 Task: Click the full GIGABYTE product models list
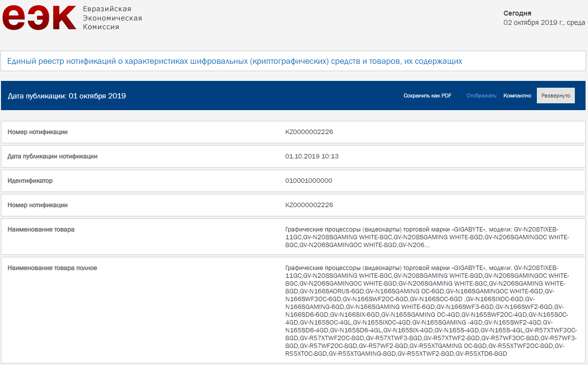(x=431, y=311)
